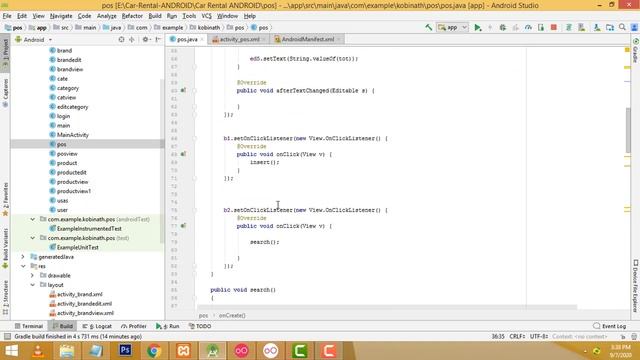
Task: Click the user account icon in toolbar
Action: coord(635,27)
